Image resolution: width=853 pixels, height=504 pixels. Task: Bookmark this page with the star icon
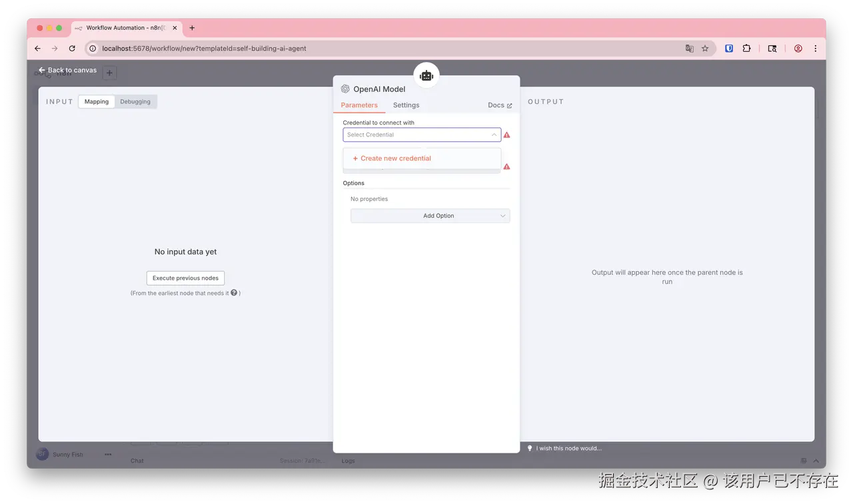coord(705,49)
